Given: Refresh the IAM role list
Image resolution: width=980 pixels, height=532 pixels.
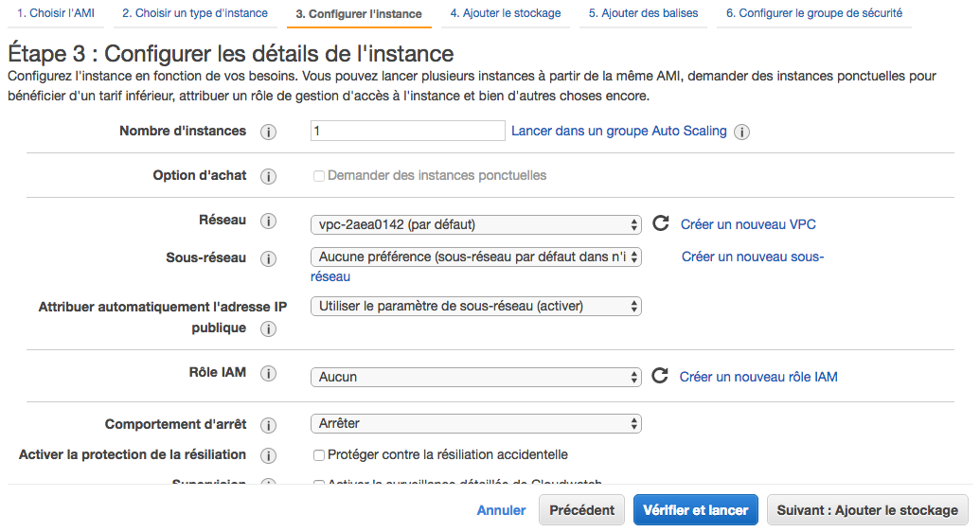Looking at the screenshot, I should point(661,377).
